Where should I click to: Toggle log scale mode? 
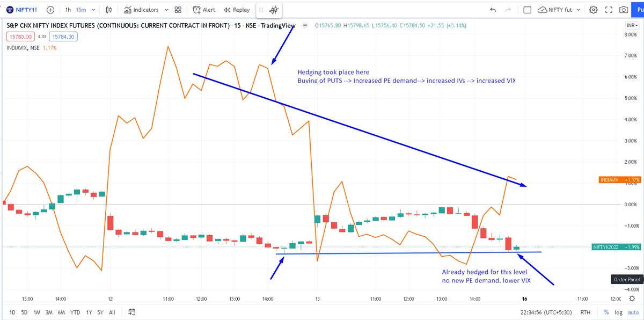[x=618, y=312]
